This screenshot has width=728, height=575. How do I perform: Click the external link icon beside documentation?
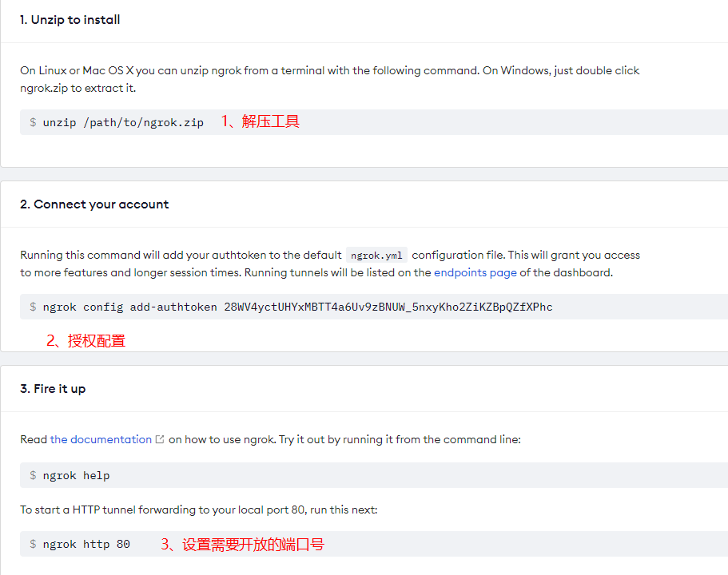[x=160, y=439]
